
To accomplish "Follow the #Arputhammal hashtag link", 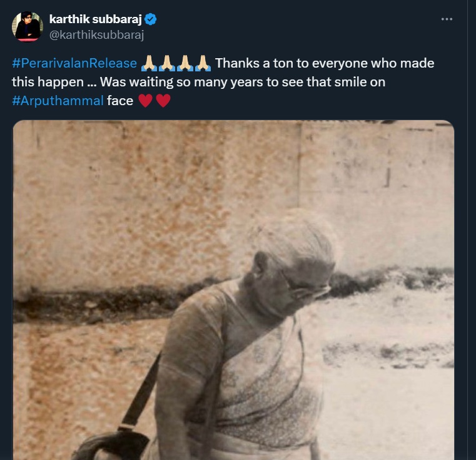I will [58, 101].
